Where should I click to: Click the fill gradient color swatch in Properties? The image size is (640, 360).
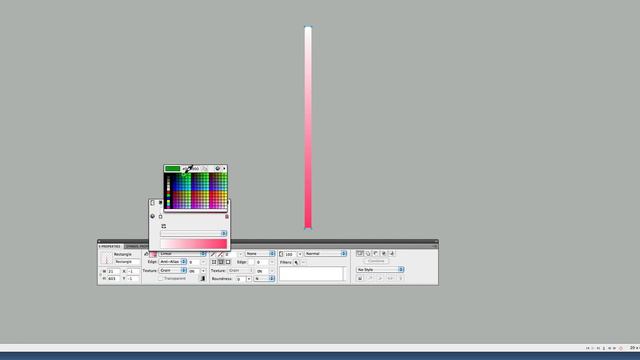(x=153, y=254)
